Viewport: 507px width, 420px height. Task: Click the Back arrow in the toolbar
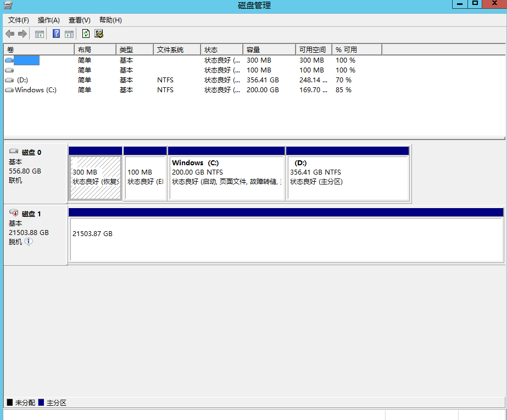point(10,34)
